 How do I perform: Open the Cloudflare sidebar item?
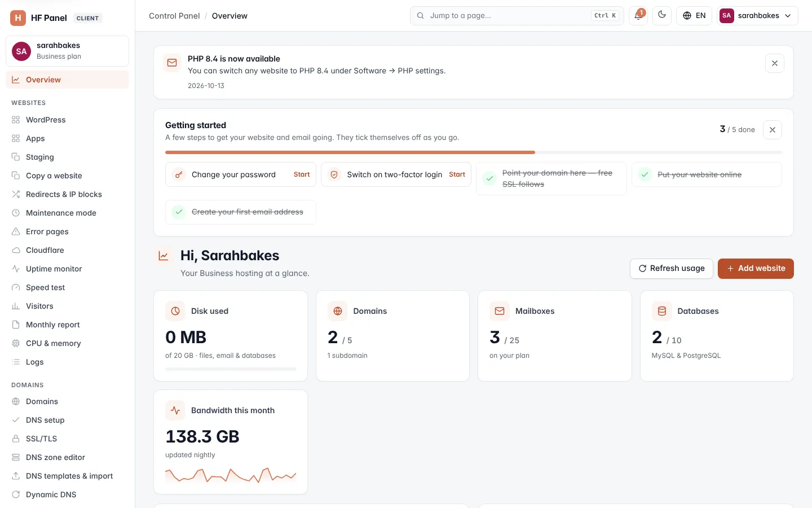click(67, 250)
